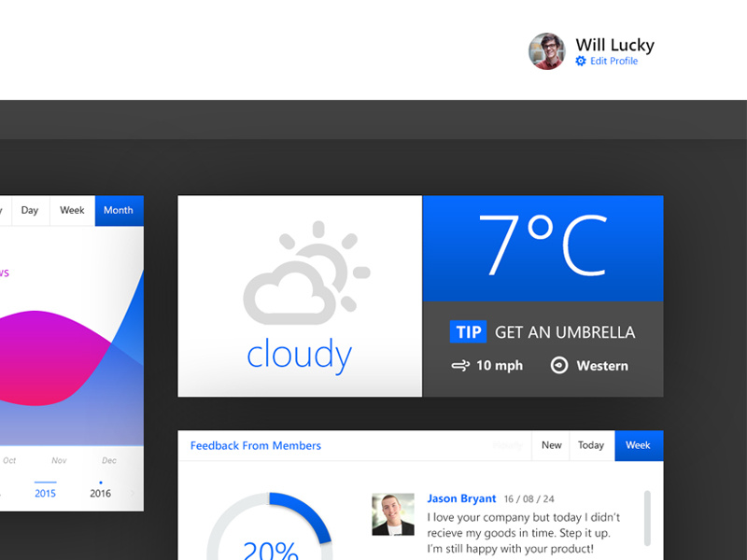Click Jason Bryant's avatar photo
This screenshot has width=747, height=560.
click(393, 514)
